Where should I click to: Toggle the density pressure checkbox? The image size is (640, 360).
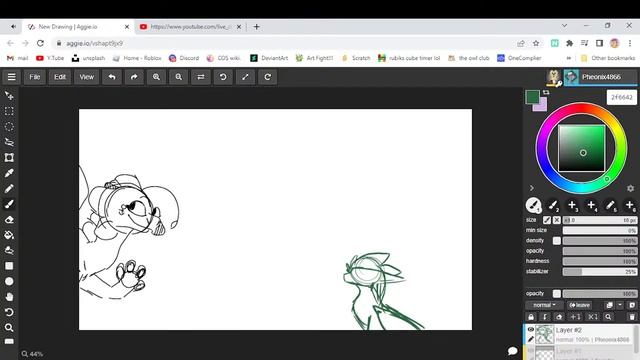pos(557,241)
